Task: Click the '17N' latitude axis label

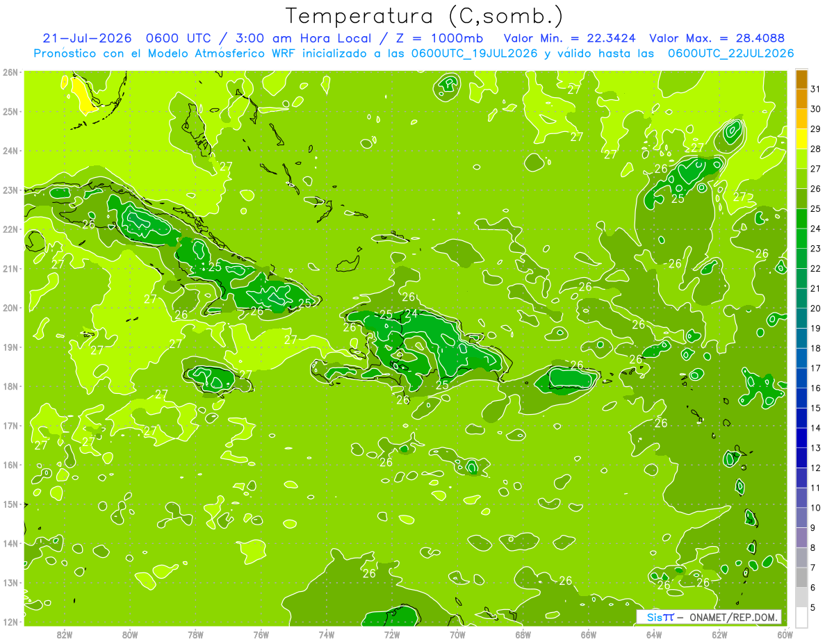Action: point(10,425)
